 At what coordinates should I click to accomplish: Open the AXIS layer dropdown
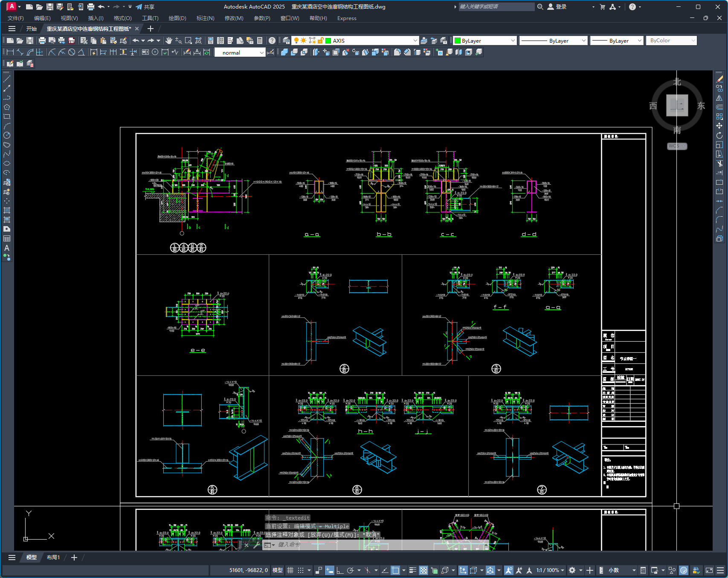(415, 41)
